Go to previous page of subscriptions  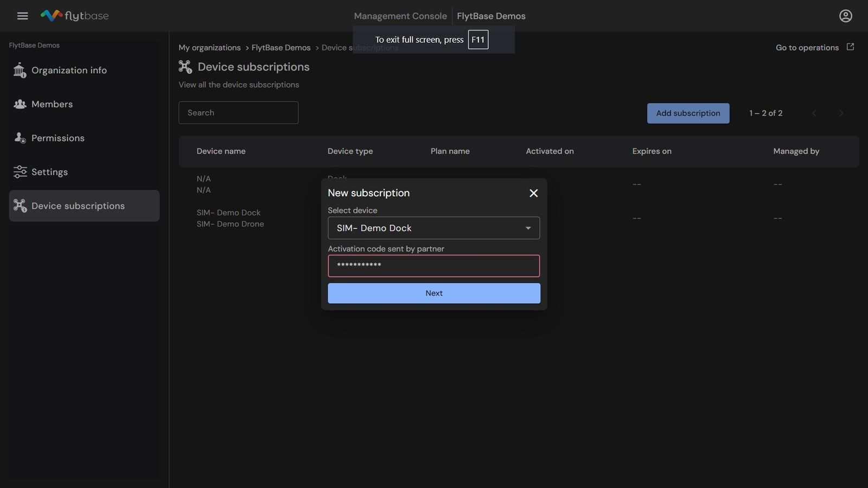coord(814,113)
